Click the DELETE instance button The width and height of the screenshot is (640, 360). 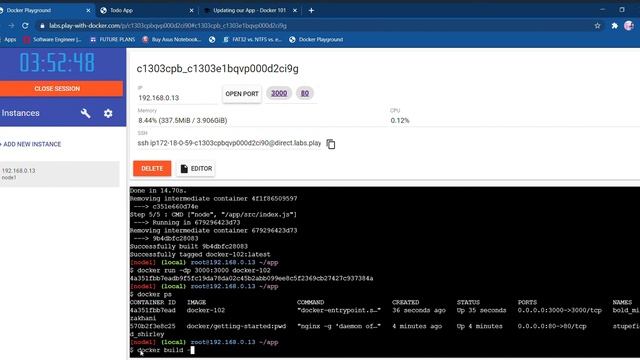coord(152,169)
